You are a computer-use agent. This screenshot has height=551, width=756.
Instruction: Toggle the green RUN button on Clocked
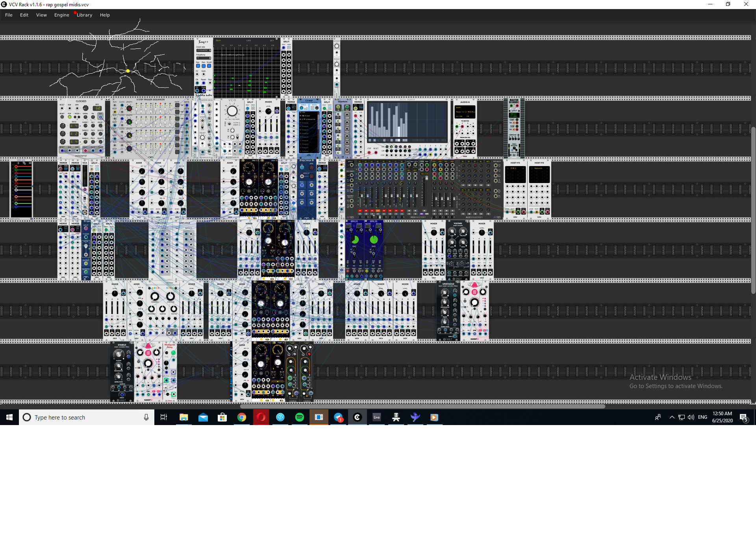(x=70, y=117)
